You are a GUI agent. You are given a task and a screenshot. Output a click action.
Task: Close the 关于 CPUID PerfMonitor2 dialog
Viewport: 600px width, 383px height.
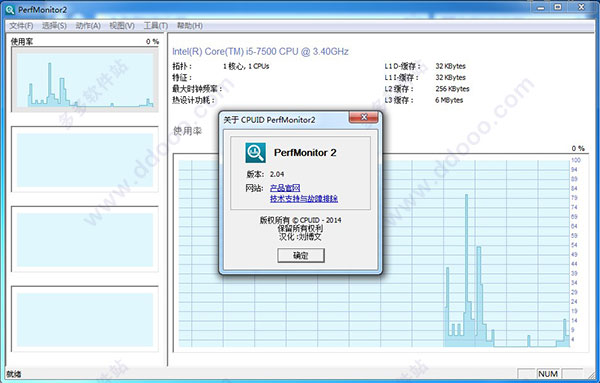pos(364,117)
